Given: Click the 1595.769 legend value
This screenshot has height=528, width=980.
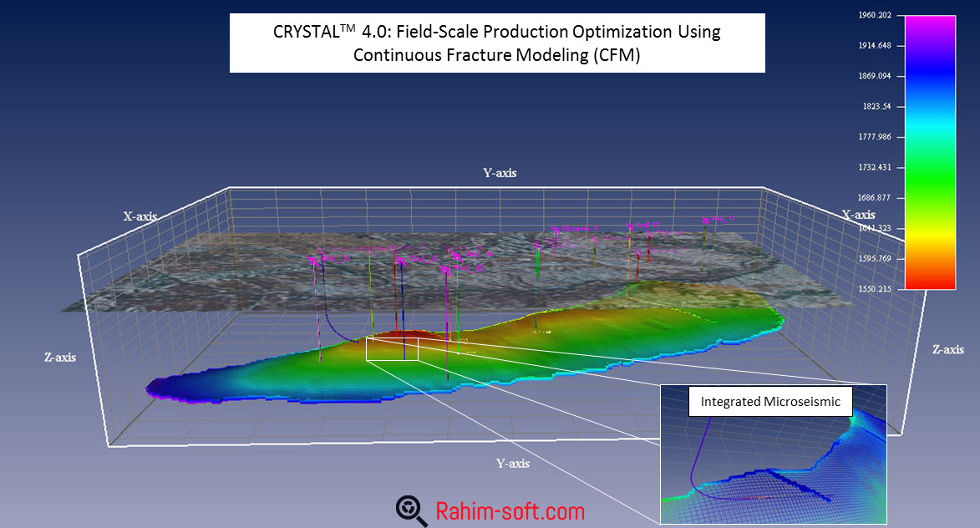Looking at the screenshot, I should click(875, 259).
